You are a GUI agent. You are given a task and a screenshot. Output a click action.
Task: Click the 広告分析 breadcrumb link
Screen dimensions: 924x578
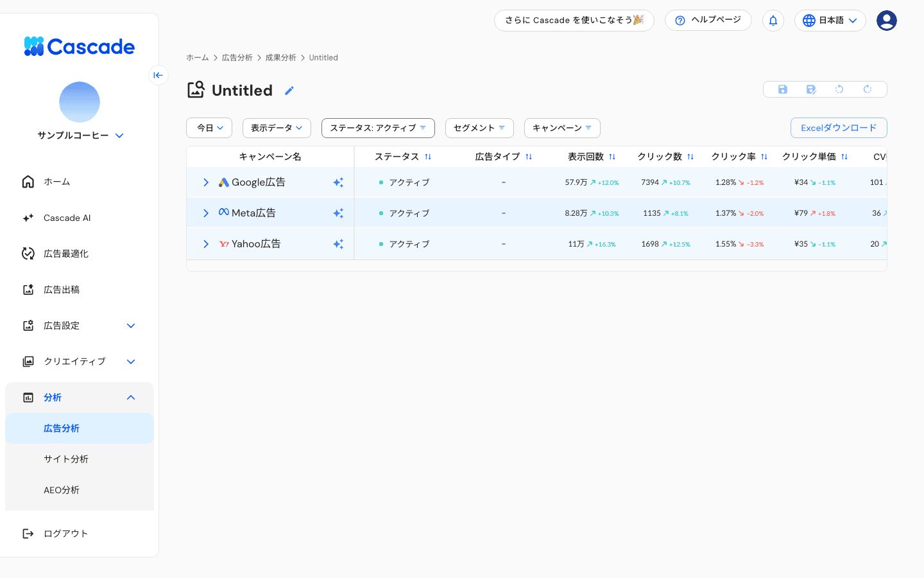point(237,58)
